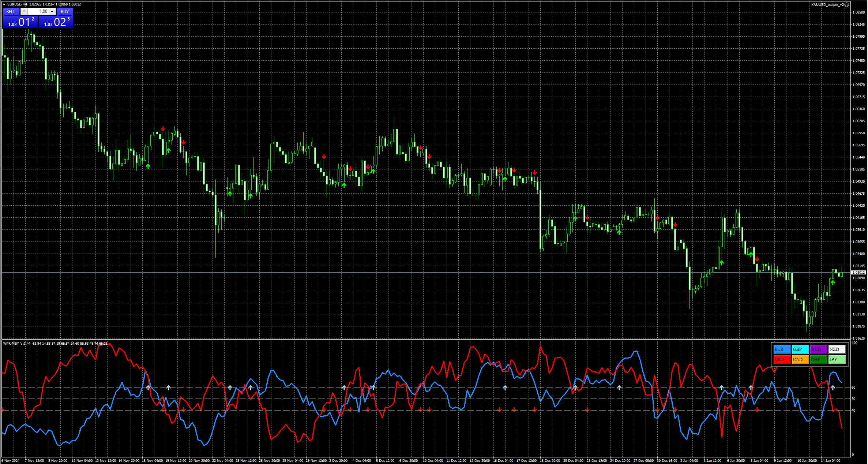Image resolution: width=868 pixels, height=464 pixels.
Task: Collapse the one-click trading panel triangle
Action: tap(4, 4)
